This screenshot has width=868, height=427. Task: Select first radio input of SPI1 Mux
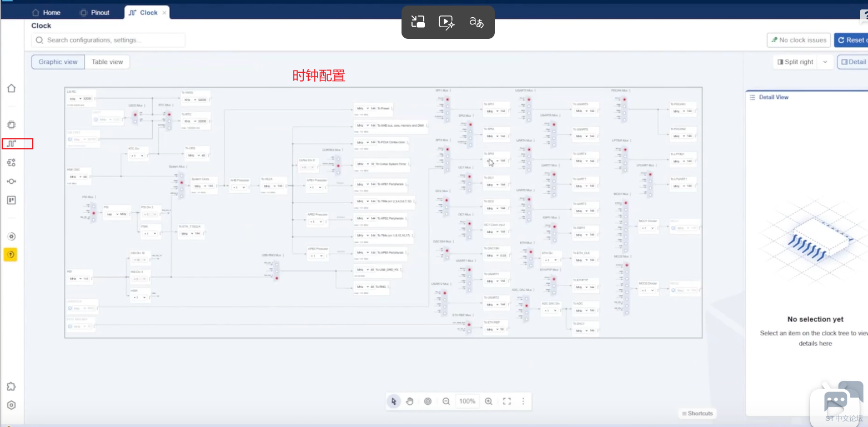click(448, 99)
